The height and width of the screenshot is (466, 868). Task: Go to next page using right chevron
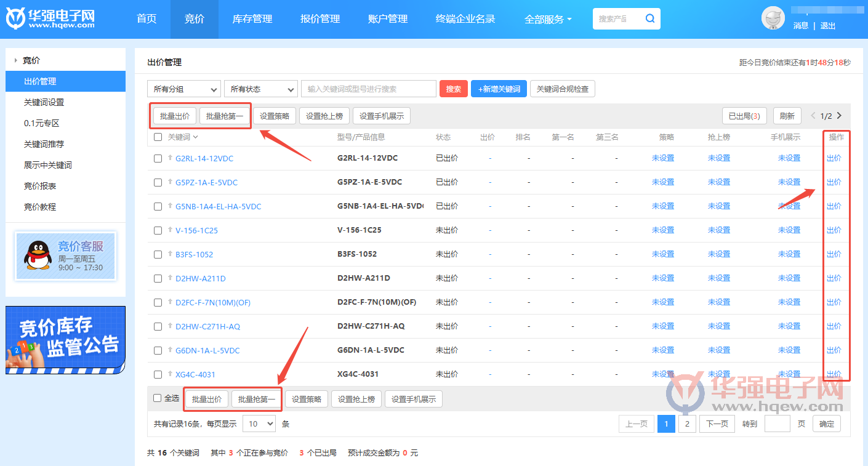(839, 116)
